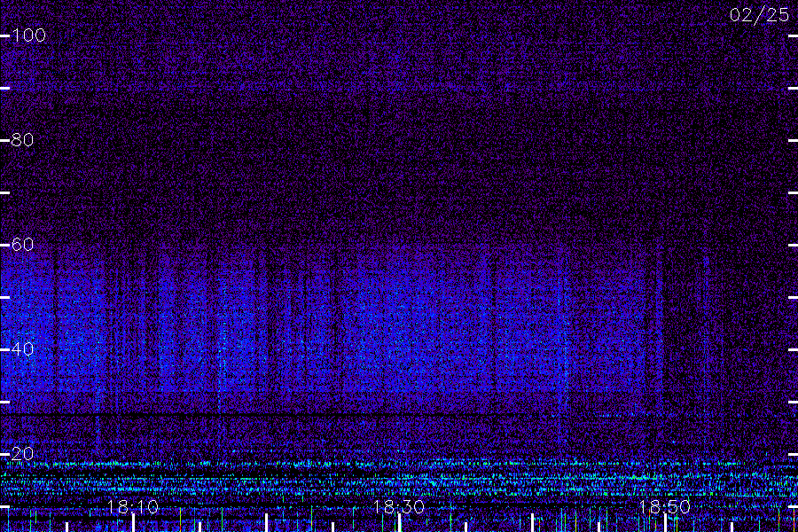The image size is (798, 532).
Task: Click the 60 frequency axis label
Action: (22, 245)
